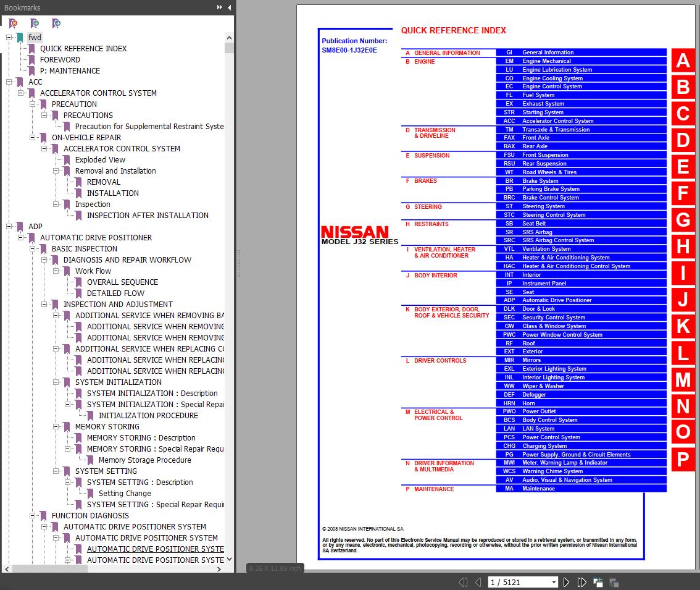Image resolution: width=700 pixels, height=590 pixels.
Task: Click the go to bookmark arrow icon
Action: [x=56, y=23]
